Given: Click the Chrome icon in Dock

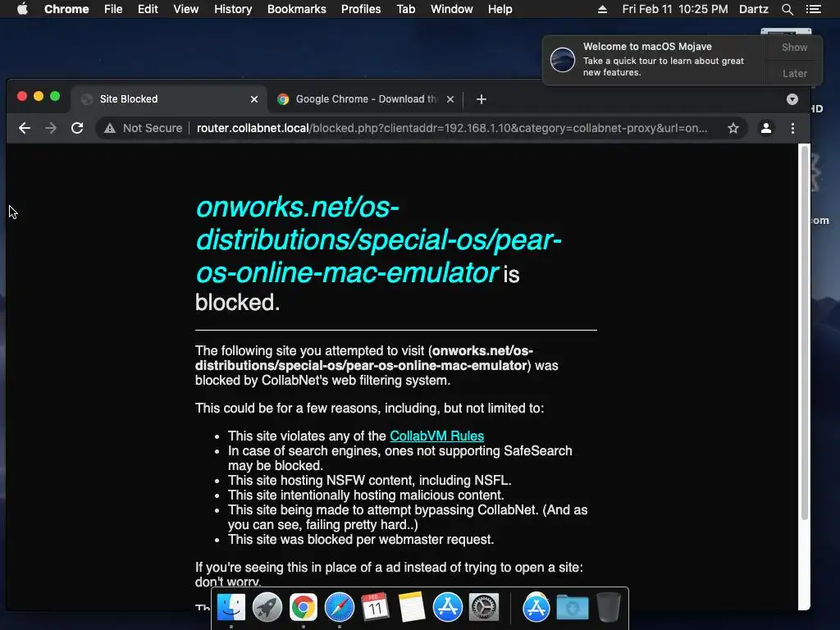Looking at the screenshot, I should (304, 608).
